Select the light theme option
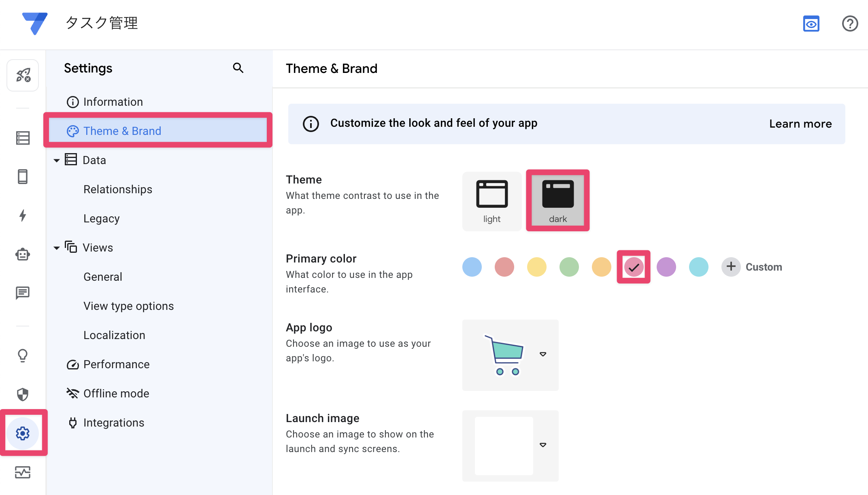Screen dimensions: 868x495 click(492, 201)
